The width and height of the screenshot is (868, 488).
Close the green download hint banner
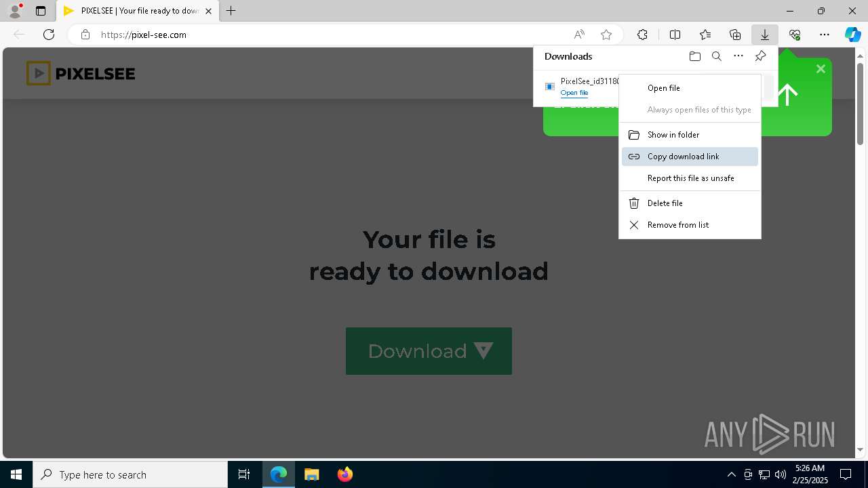point(821,69)
